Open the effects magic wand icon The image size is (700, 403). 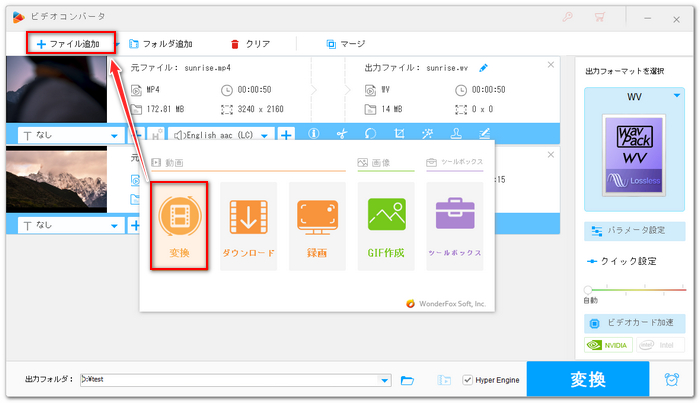428,133
